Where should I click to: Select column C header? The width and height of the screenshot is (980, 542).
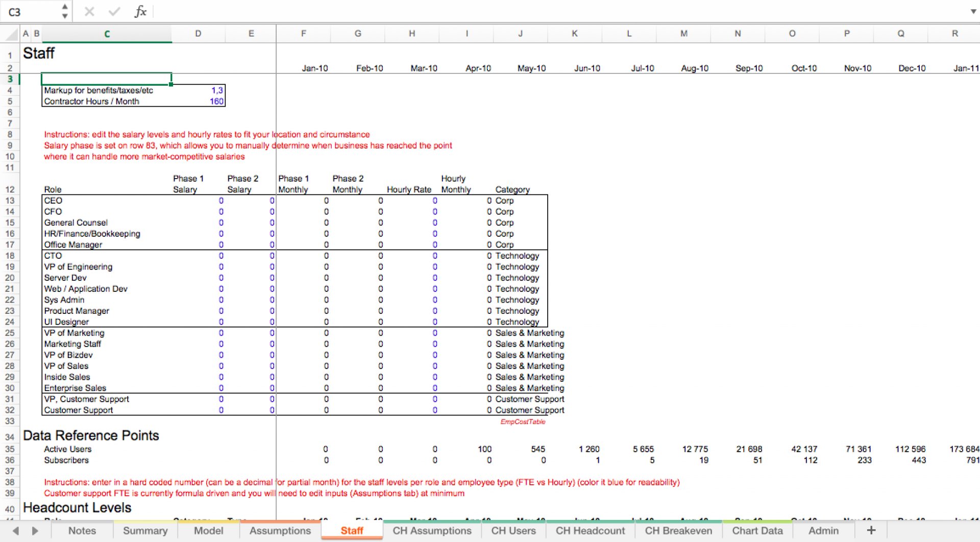(107, 34)
